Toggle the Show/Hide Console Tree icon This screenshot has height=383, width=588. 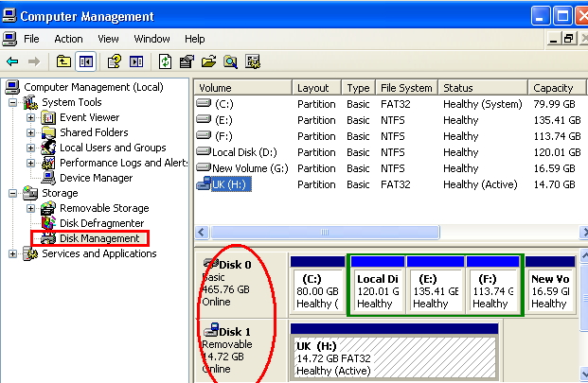pyautogui.click(x=86, y=61)
